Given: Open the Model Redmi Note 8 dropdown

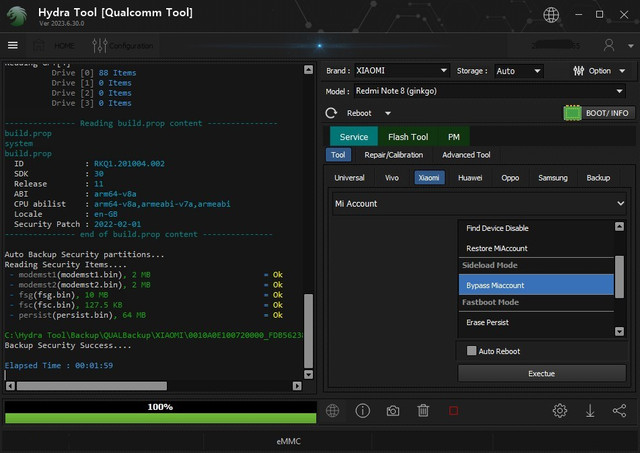Looking at the screenshot, I should 489,91.
